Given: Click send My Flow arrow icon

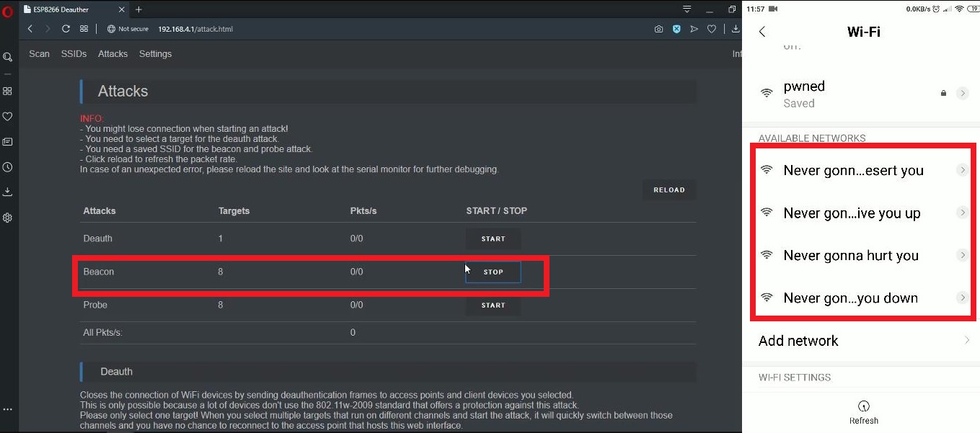Looking at the screenshot, I should point(694,29).
